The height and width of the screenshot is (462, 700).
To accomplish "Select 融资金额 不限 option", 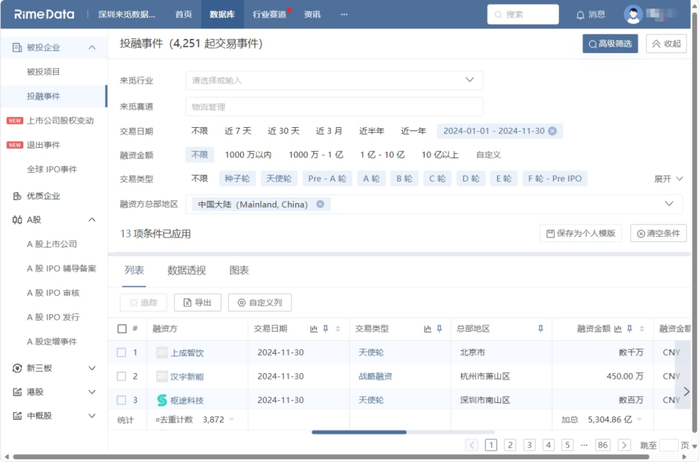I will (x=200, y=154).
